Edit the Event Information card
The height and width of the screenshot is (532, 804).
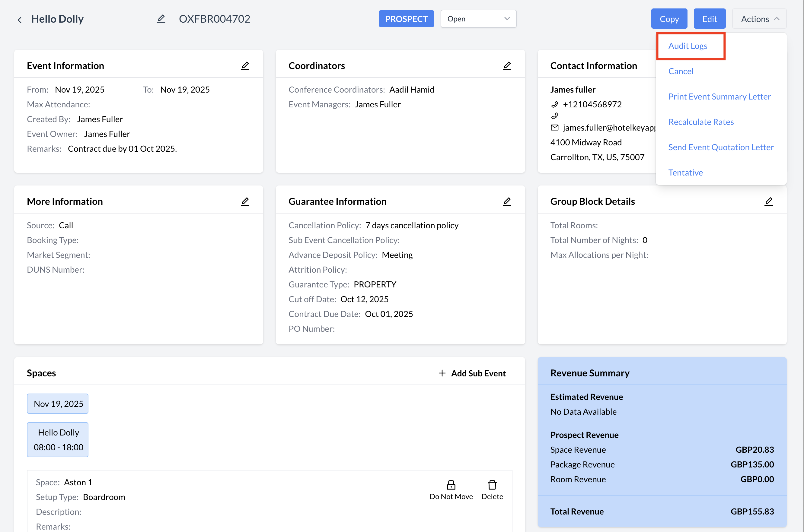pyautogui.click(x=245, y=66)
